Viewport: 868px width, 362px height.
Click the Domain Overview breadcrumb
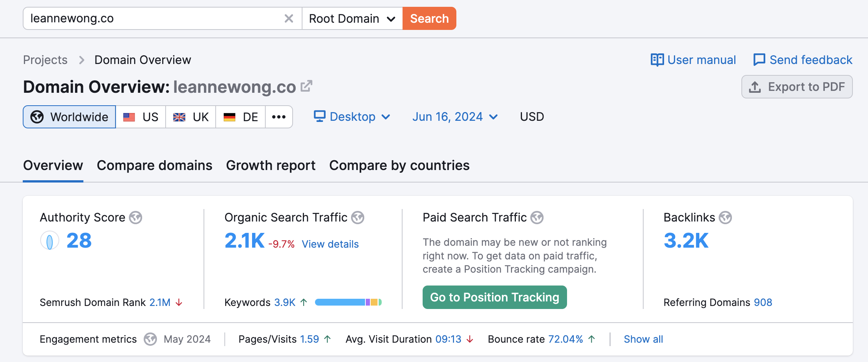click(143, 60)
